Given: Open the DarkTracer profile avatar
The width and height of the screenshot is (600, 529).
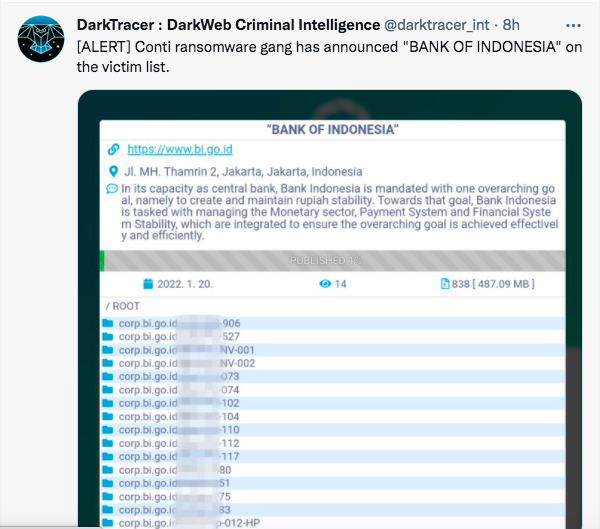Looking at the screenshot, I should click(x=41, y=39).
